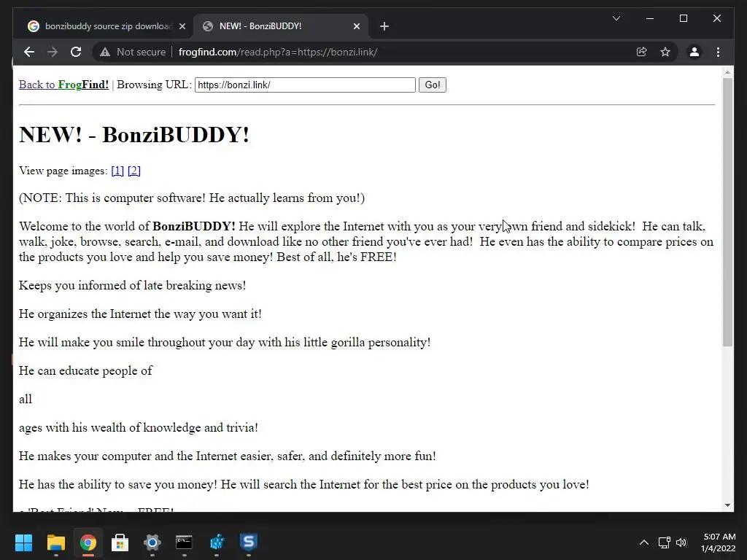Follow the Back to FrogFind! link

(x=64, y=85)
